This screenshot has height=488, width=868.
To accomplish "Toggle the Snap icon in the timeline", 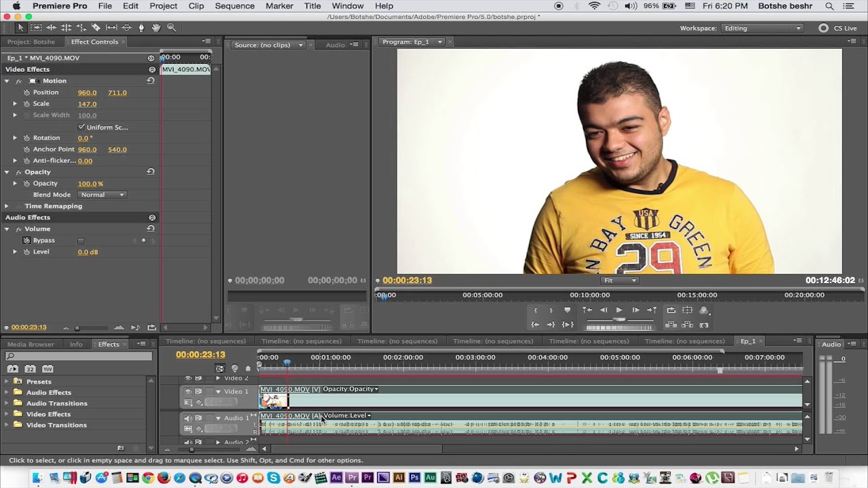I will coord(220,369).
